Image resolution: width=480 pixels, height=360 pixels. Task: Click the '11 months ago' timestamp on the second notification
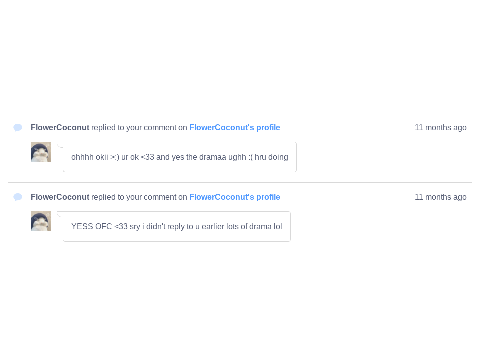[440, 197]
